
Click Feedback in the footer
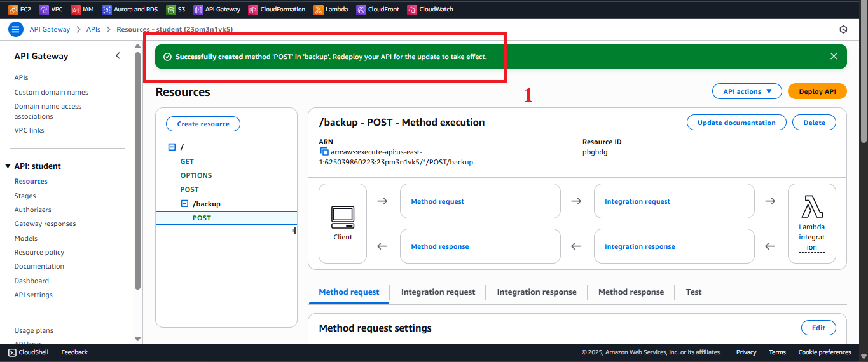click(74, 352)
